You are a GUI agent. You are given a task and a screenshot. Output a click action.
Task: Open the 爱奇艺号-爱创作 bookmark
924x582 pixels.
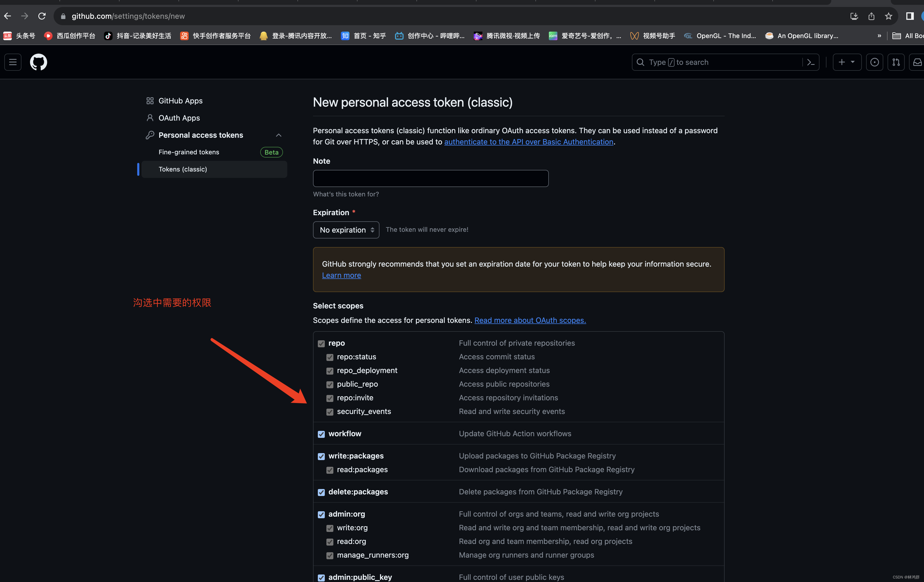click(585, 36)
